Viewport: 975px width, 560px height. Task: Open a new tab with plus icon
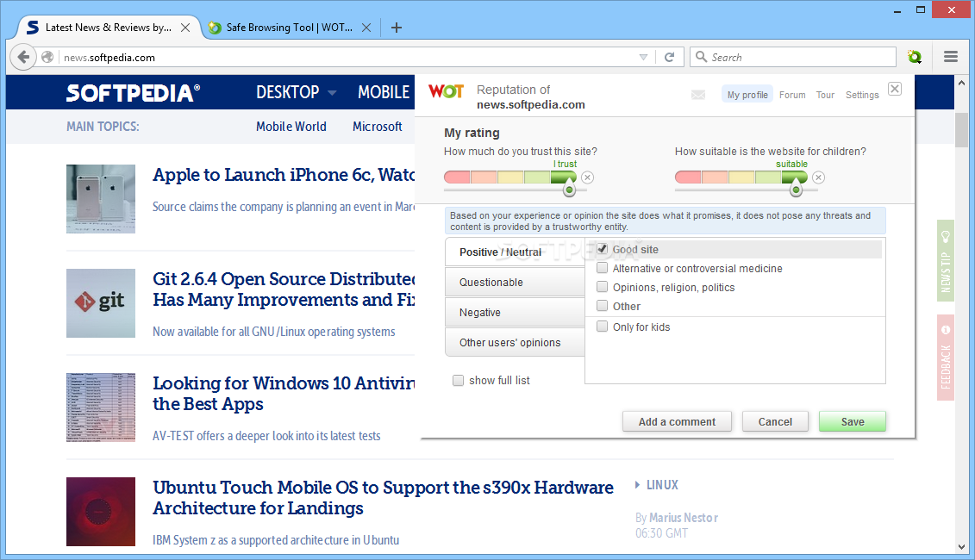click(396, 28)
